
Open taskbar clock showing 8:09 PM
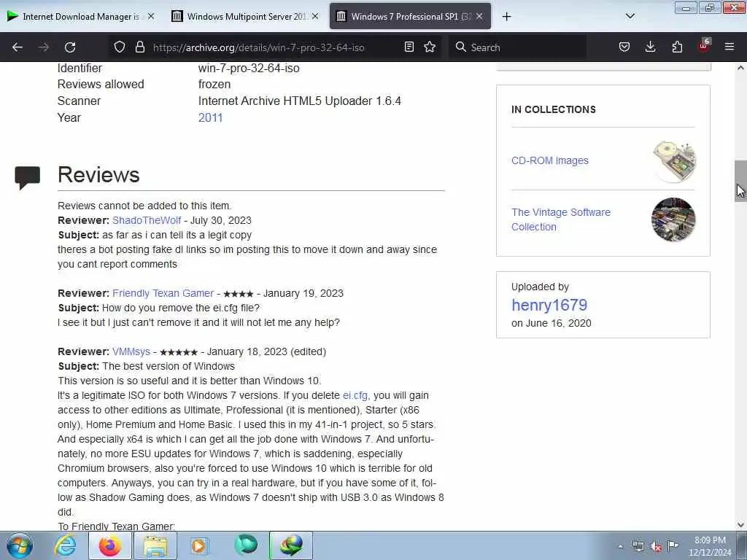710,546
